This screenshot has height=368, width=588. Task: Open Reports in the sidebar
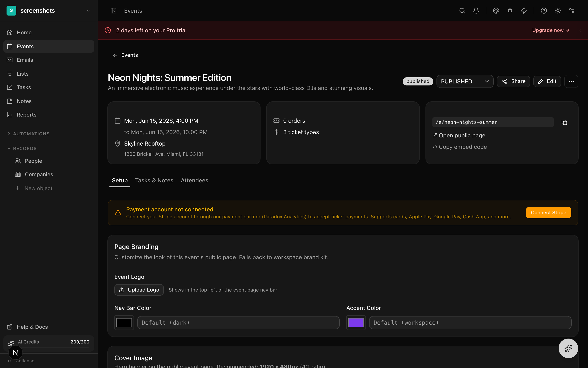pyautogui.click(x=49, y=115)
